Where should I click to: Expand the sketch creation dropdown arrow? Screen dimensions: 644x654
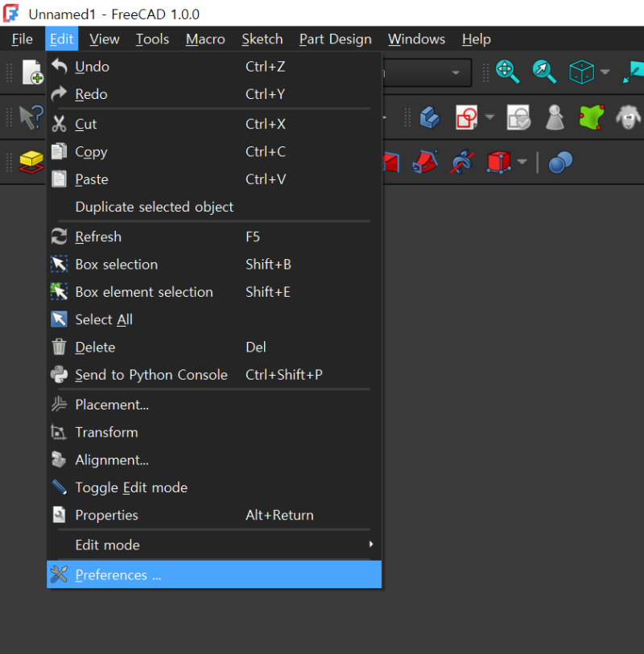[489, 117]
